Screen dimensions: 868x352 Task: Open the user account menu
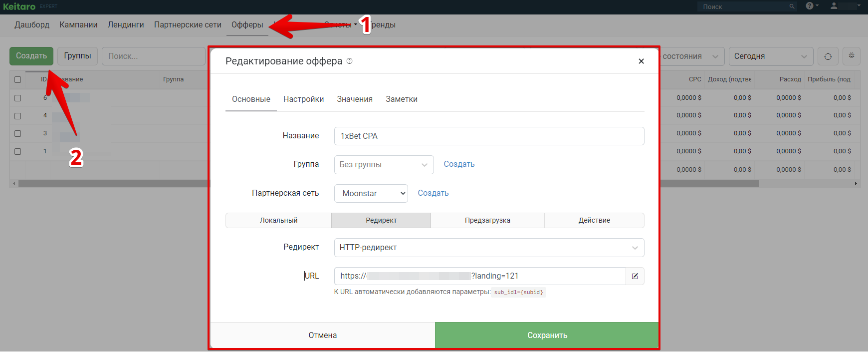click(846, 6)
